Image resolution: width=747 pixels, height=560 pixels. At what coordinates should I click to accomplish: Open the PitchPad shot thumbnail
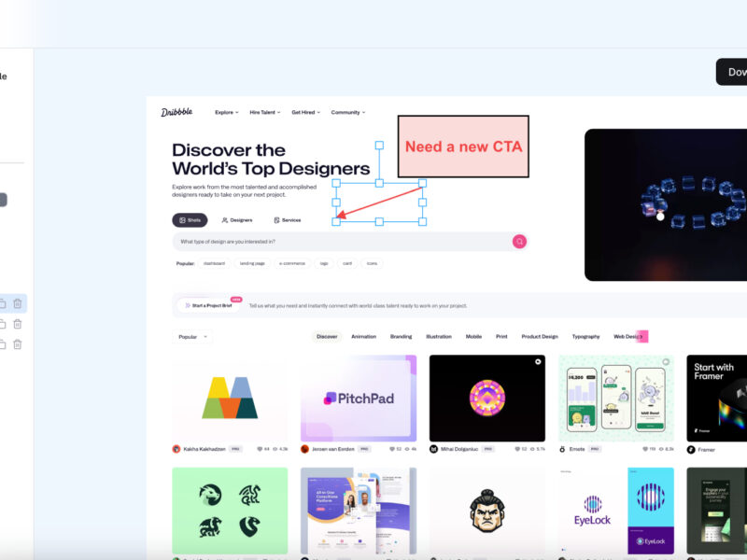coord(359,398)
